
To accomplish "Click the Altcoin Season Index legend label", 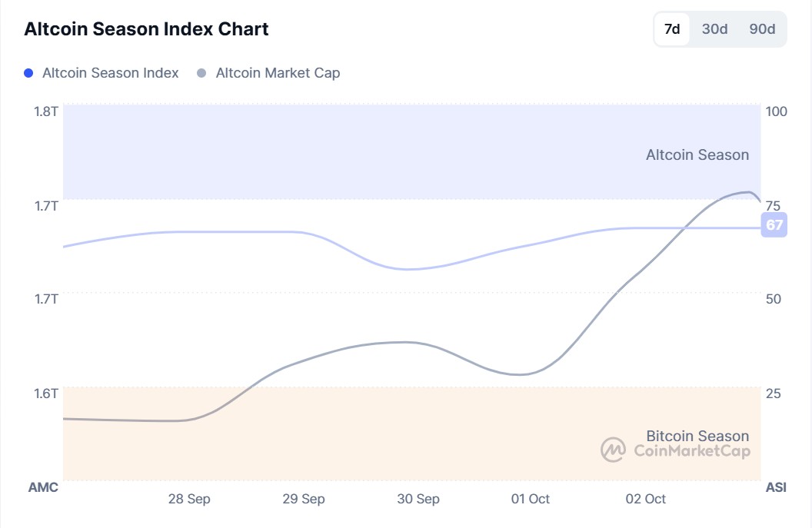I will click(x=111, y=73).
